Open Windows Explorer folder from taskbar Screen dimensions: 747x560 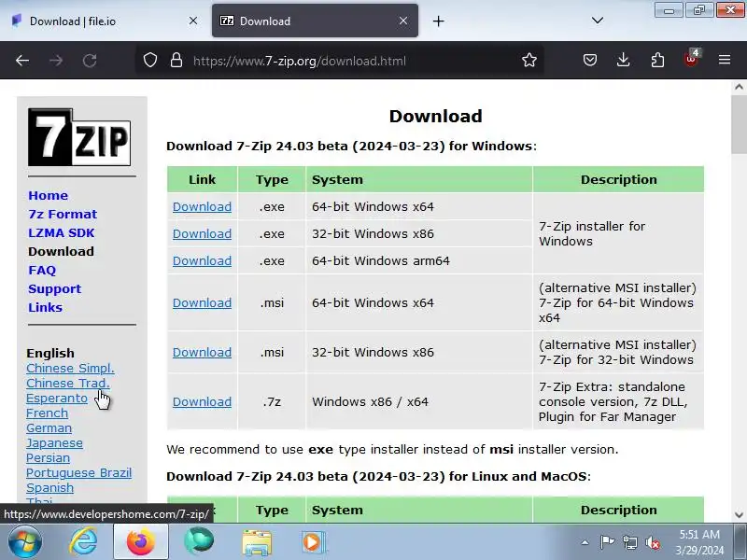click(256, 542)
